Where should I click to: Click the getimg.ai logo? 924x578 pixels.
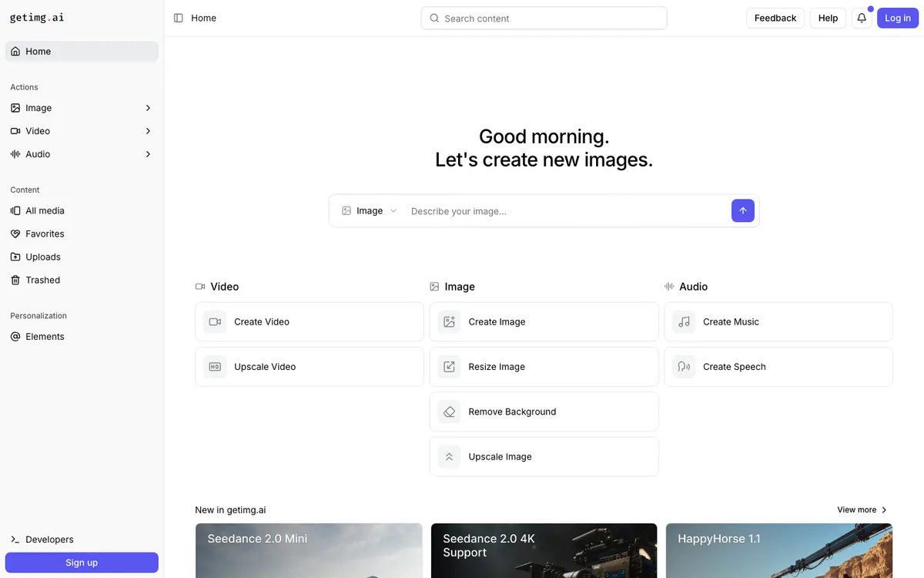tap(37, 18)
